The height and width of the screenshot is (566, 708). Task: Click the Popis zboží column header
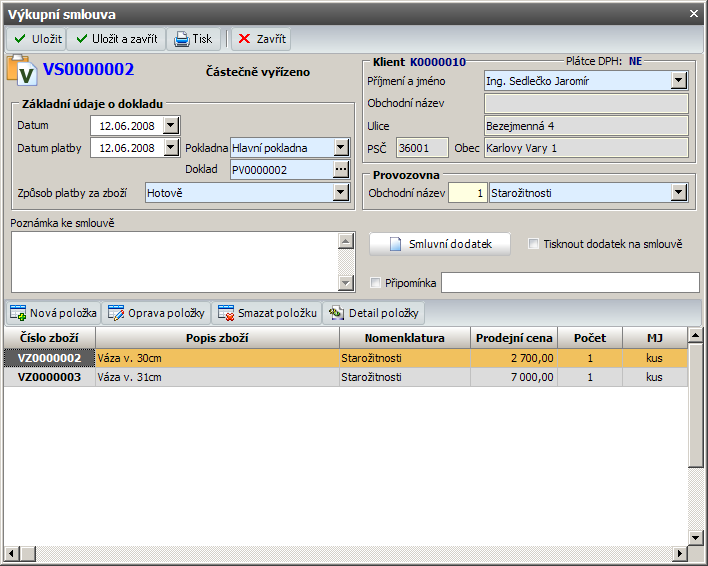pos(217,338)
